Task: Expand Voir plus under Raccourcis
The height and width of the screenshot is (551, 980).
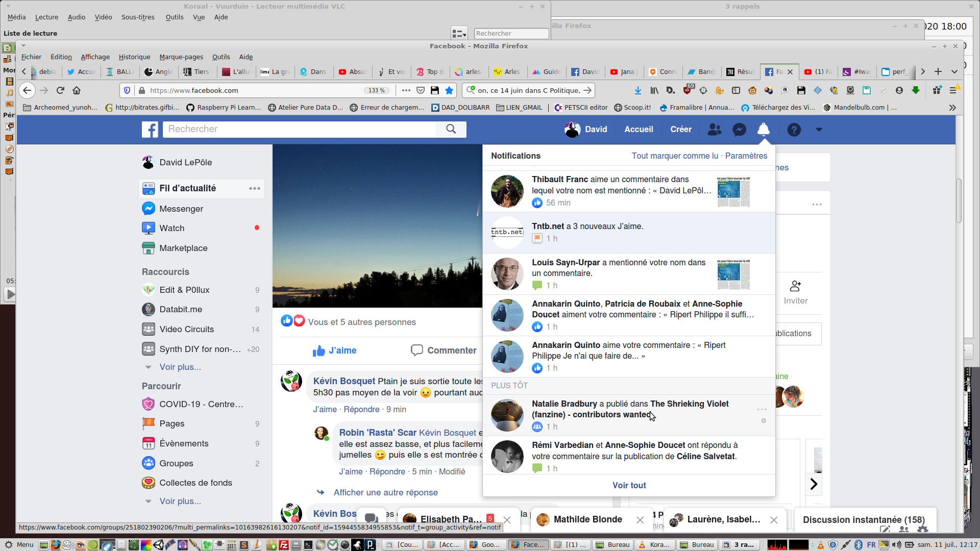Action: (180, 367)
